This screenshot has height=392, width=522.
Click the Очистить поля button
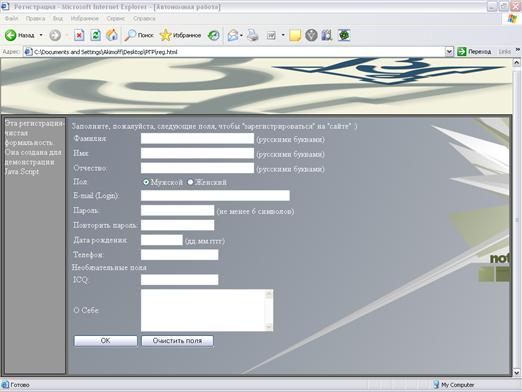click(x=177, y=341)
